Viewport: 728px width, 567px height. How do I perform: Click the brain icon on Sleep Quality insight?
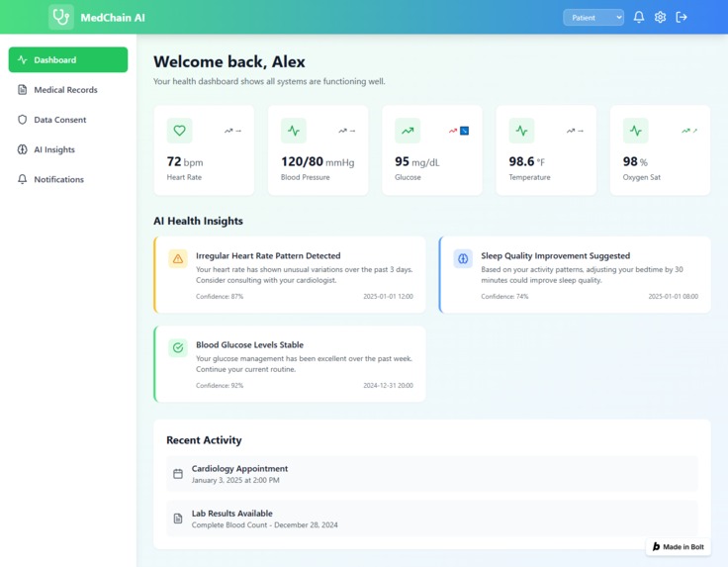[x=463, y=258]
